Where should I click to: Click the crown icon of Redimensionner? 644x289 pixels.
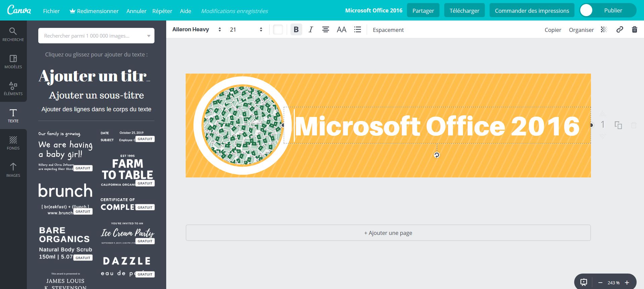pos(72,11)
